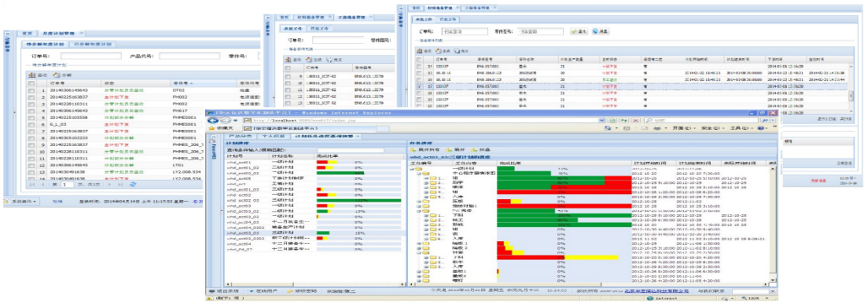The image size is (868, 308).
Task: Tick checkbox for order 20140306145643 in row 1
Action: (x=31, y=89)
